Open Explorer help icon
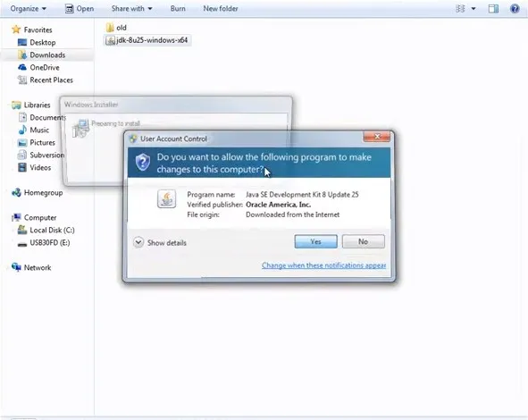Screen dimensions: 528x420 click(x=515, y=9)
